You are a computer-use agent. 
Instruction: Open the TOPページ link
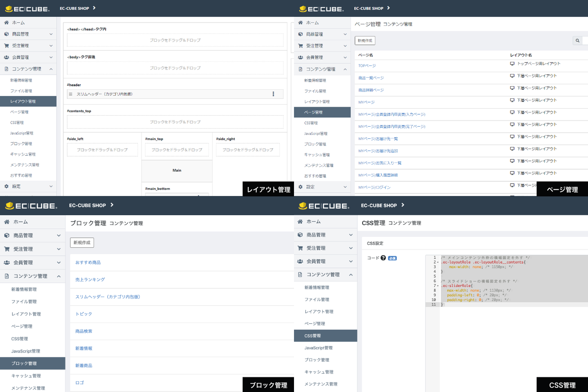click(367, 66)
